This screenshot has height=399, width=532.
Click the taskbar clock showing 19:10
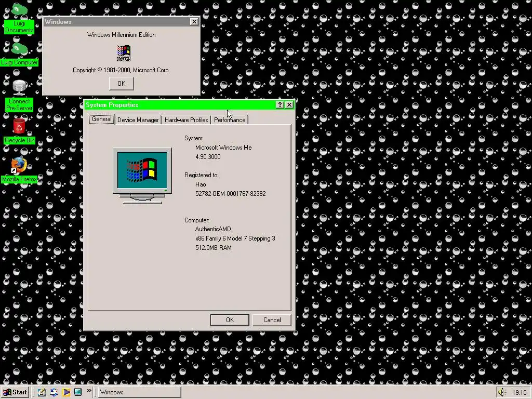[x=519, y=393]
